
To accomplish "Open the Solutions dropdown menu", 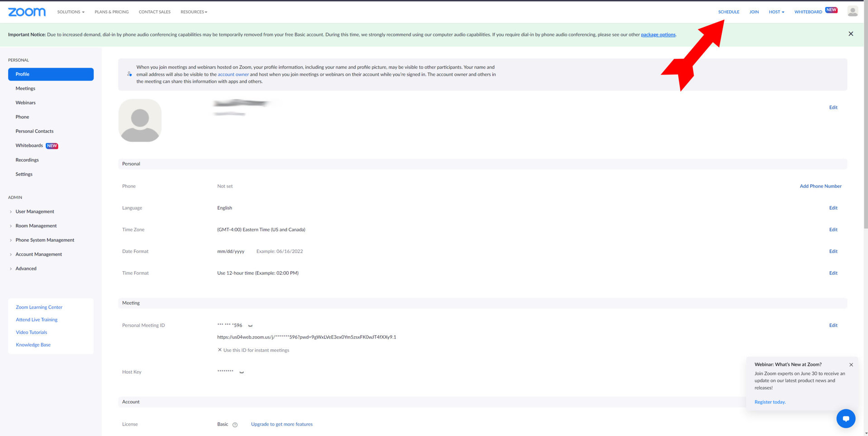I will pos(71,12).
